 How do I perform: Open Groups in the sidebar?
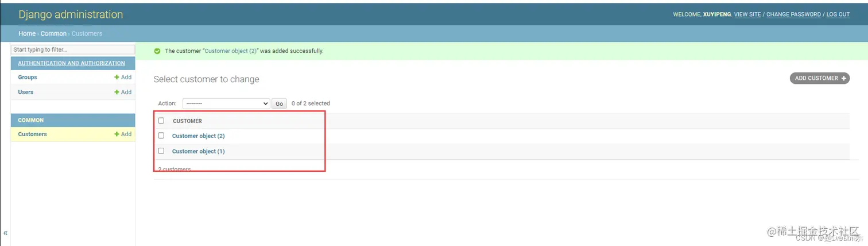(28, 77)
